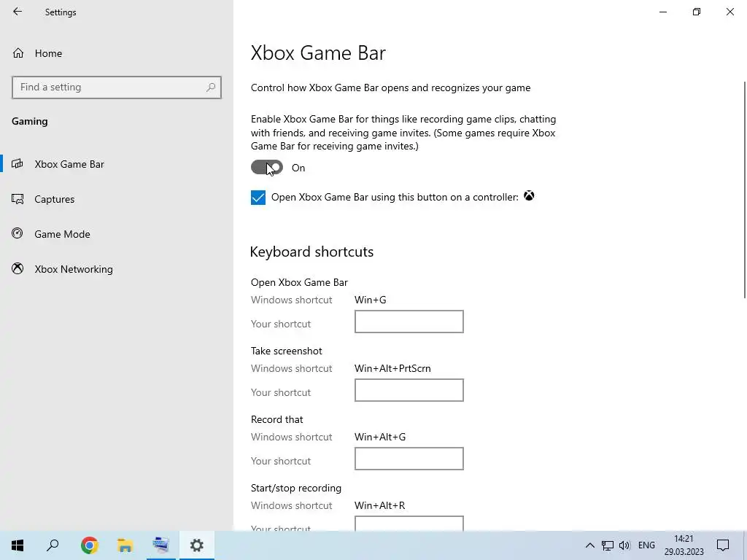Click Your shortcut field for Open Xbox Game Bar
Image resolution: width=747 pixels, height=560 pixels.
pos(409,322)
